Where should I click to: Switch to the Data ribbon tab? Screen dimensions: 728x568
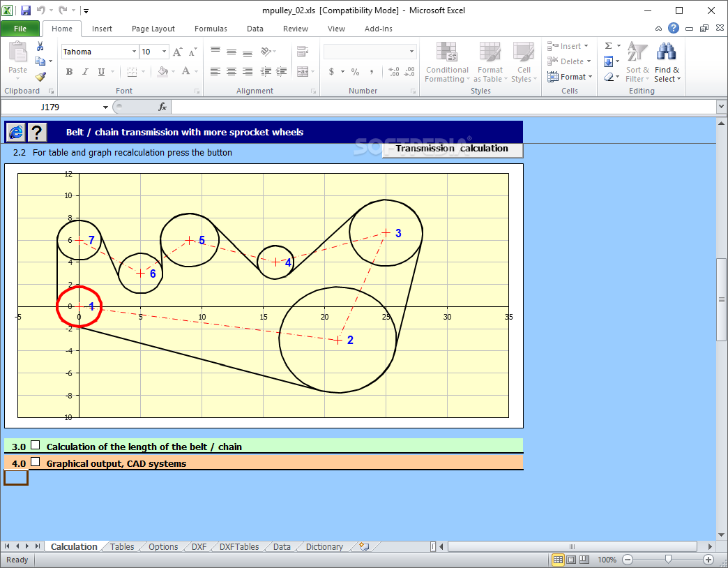255,29
